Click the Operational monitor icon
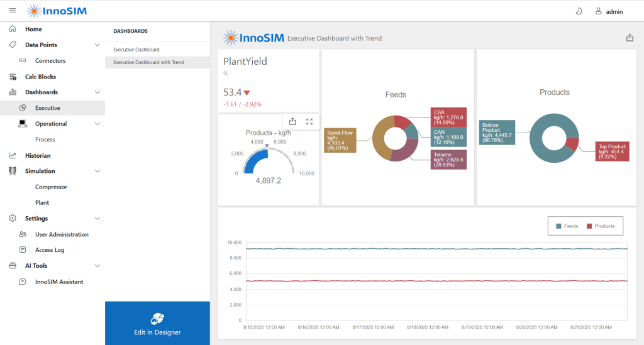This screenshot has width=644, height=345. (x=23, y=123)
